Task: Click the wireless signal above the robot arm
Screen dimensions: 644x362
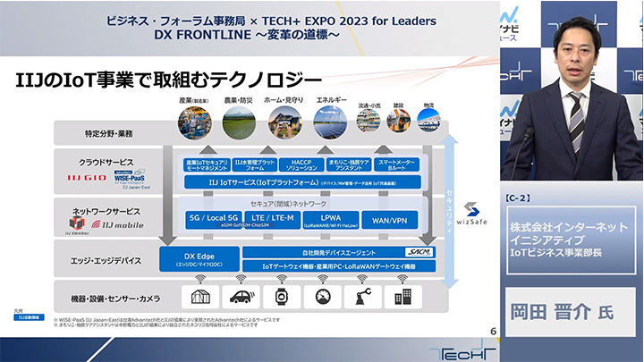Action: (x=362, y=279)
